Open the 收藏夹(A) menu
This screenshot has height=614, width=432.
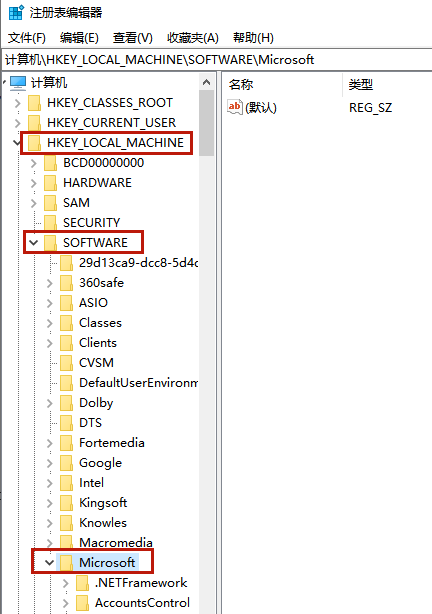(193, 38)
